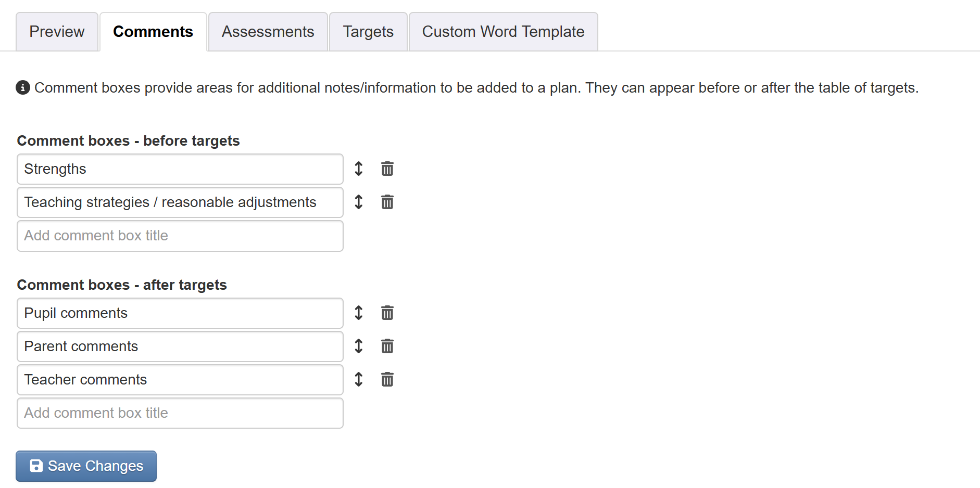This screenshot has height=488, width=980.
Task: Switch to the Preview tab
Action: pyautogui.click(x=57, y=32)
